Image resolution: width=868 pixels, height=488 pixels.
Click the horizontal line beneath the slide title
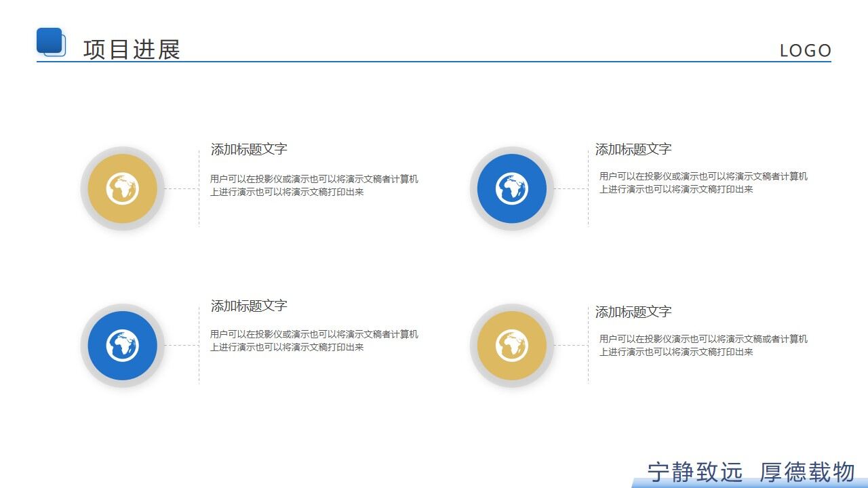pos(434,62)
